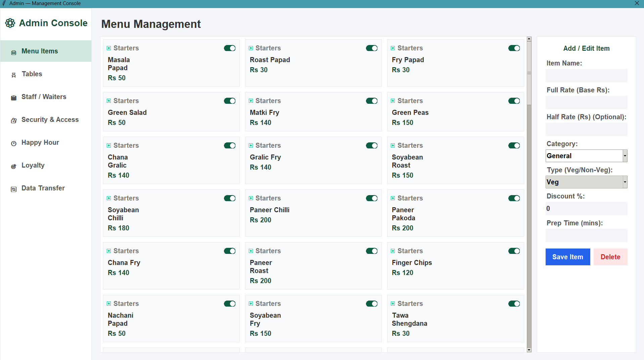Click the menu list vertical scrollbar thumb
644x360 pixels.
coord(529,73)
